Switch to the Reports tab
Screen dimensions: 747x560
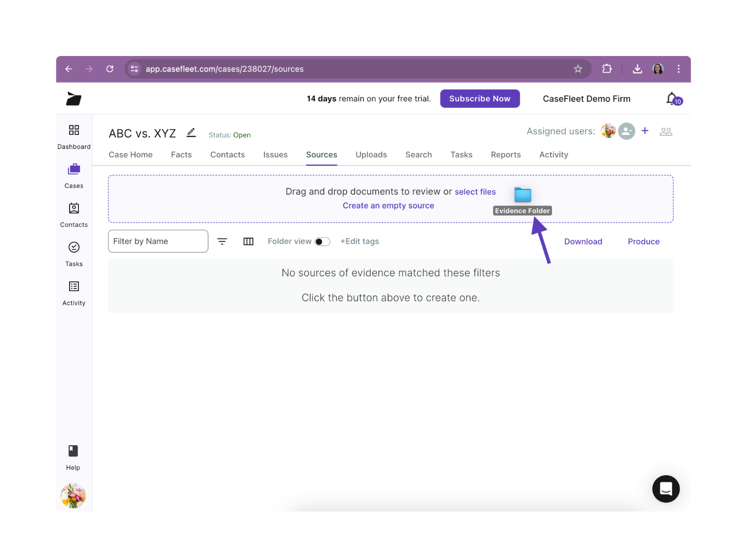[506, 154]
